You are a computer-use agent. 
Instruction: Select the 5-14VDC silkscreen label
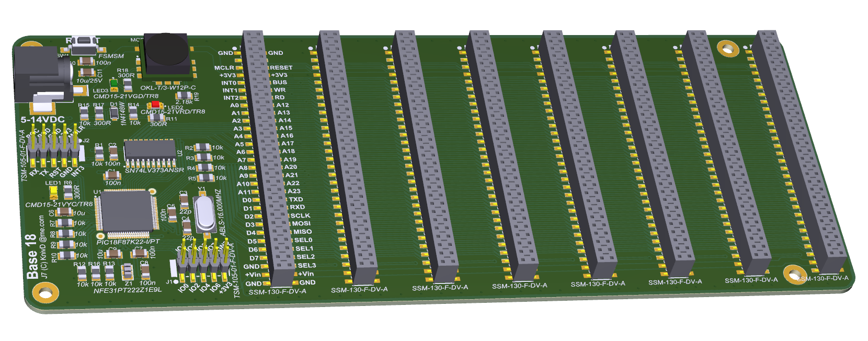[43, 120]
